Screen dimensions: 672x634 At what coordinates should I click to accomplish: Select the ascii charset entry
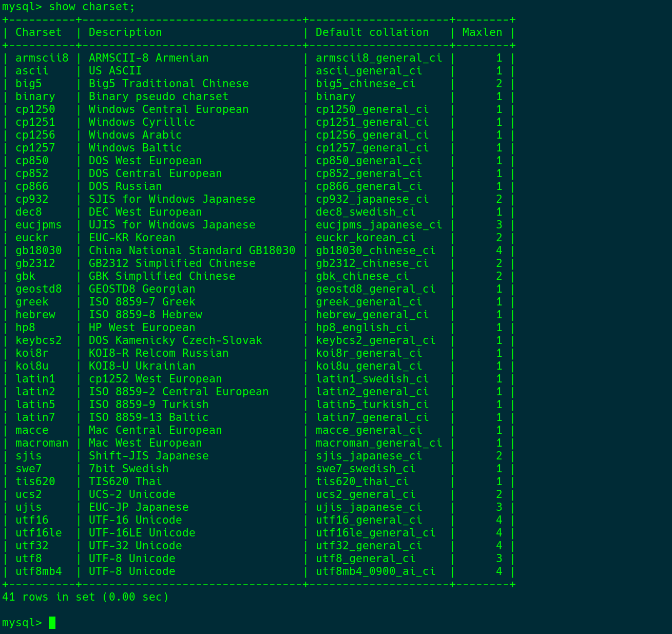(x=31, y=70)
